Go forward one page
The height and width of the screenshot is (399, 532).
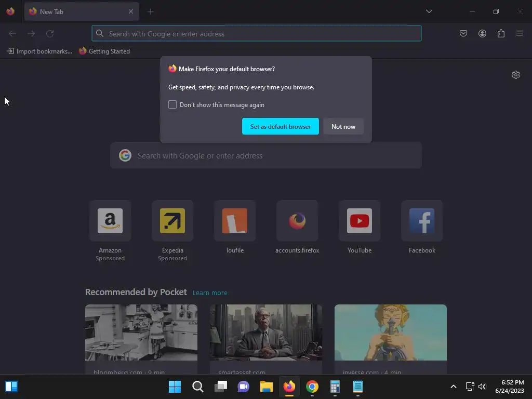coord(31,34)
